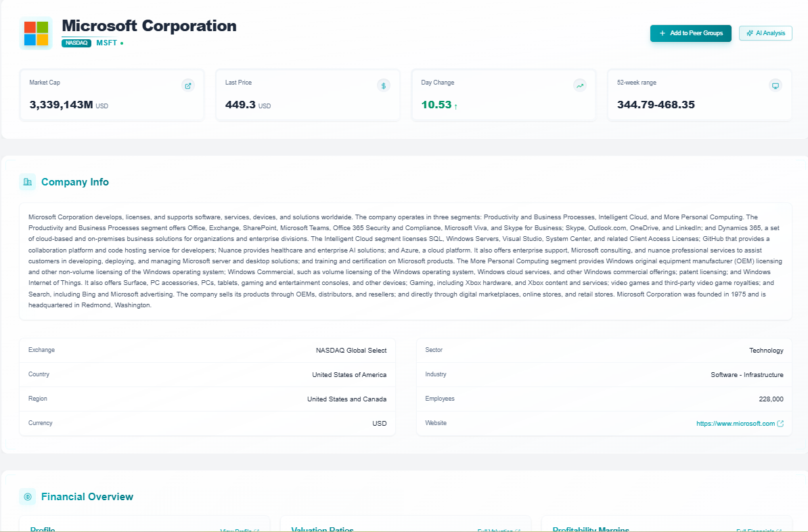Click the Day Change card label
Viewport: 808px width, 532px height.
437,83
